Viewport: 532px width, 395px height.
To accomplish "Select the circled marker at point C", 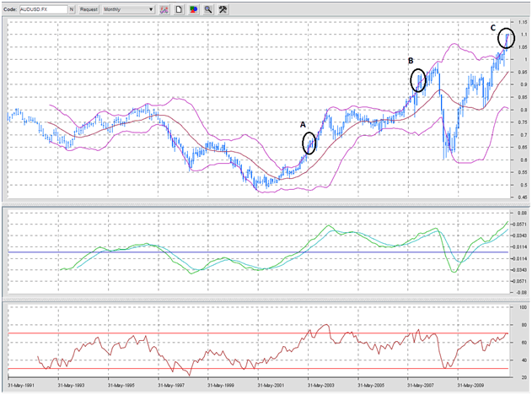I will pos(506,37).
